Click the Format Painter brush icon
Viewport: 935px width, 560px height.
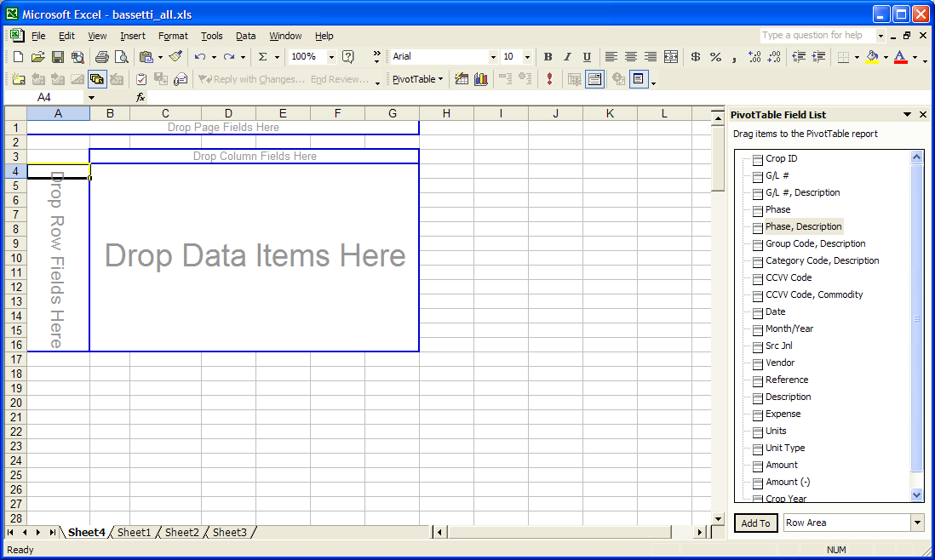click(175, 57)
